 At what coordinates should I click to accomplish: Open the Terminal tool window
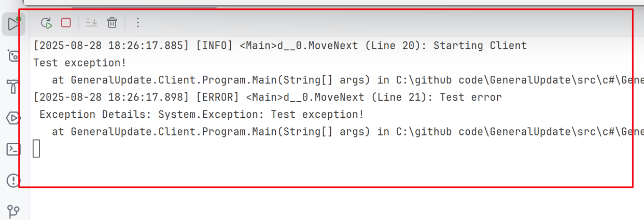[x=13, y=149]
